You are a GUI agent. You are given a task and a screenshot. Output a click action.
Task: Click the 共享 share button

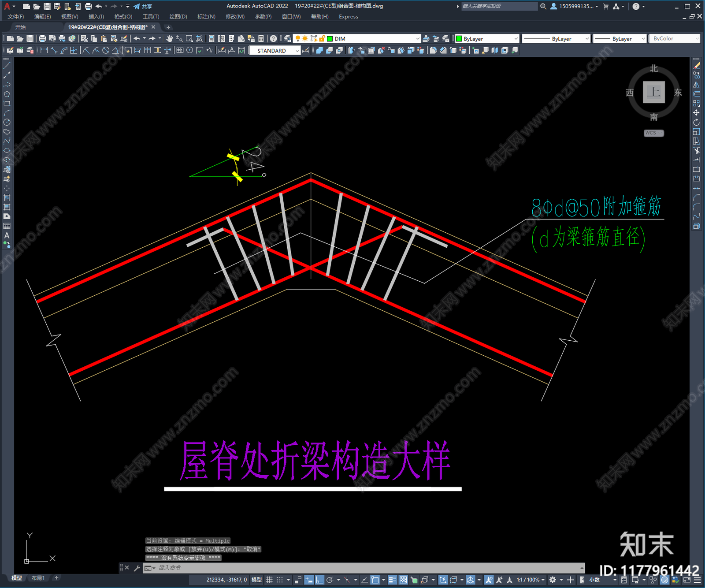143,6
